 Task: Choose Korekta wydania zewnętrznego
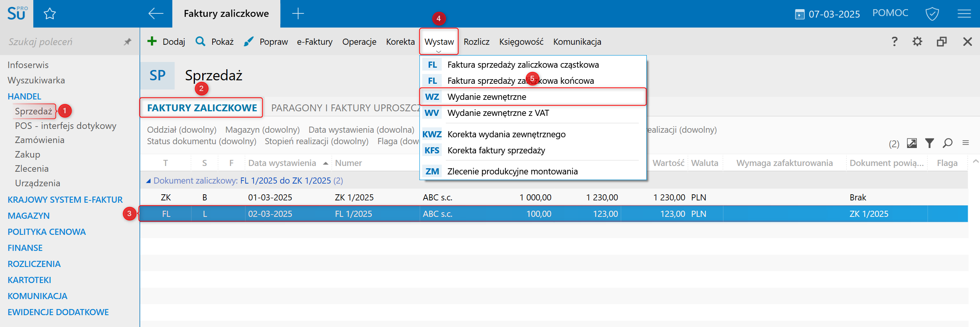(x=533, y=134)
